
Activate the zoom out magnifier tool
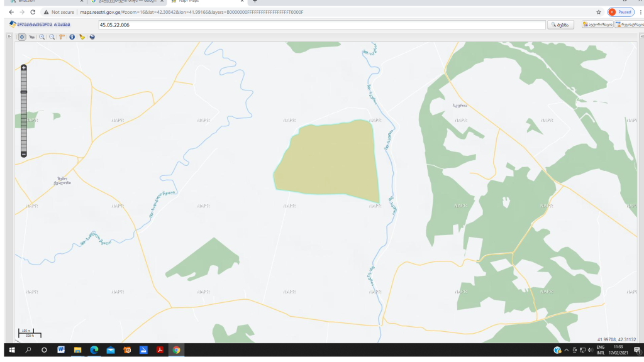(52, 37)
